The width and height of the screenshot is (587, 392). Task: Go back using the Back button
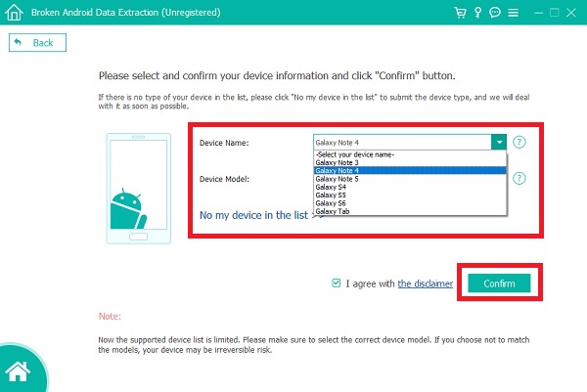tap(37, 43)
